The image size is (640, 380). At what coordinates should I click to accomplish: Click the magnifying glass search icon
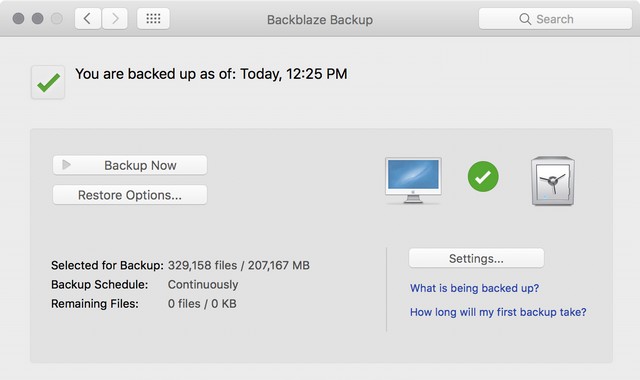tap(525, 19)
